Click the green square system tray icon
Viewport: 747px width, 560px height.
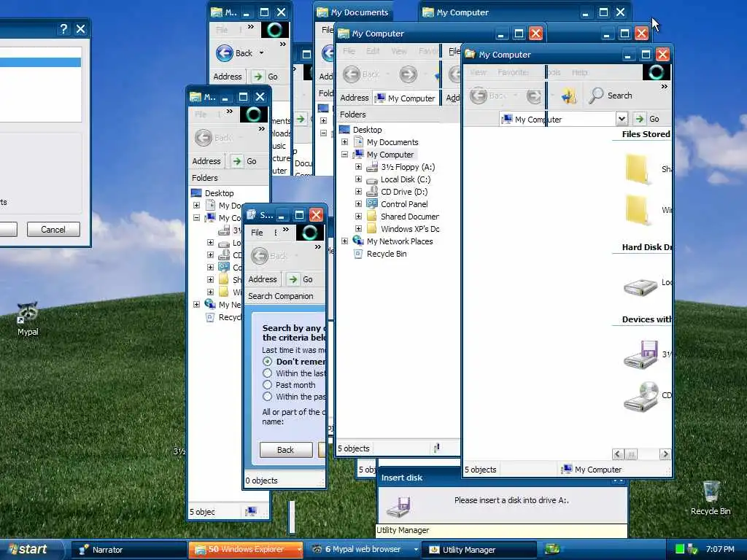tap(680, 549)
